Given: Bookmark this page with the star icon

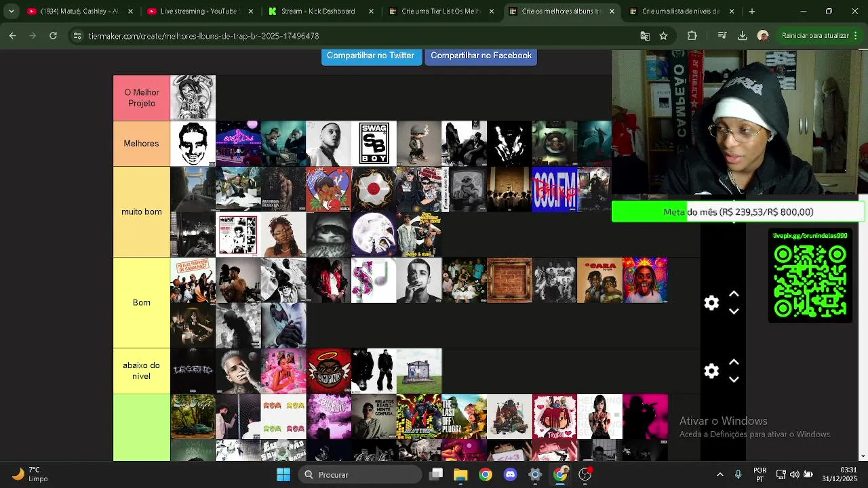Looking at the screenshot, I should click(x=663, y=36).
